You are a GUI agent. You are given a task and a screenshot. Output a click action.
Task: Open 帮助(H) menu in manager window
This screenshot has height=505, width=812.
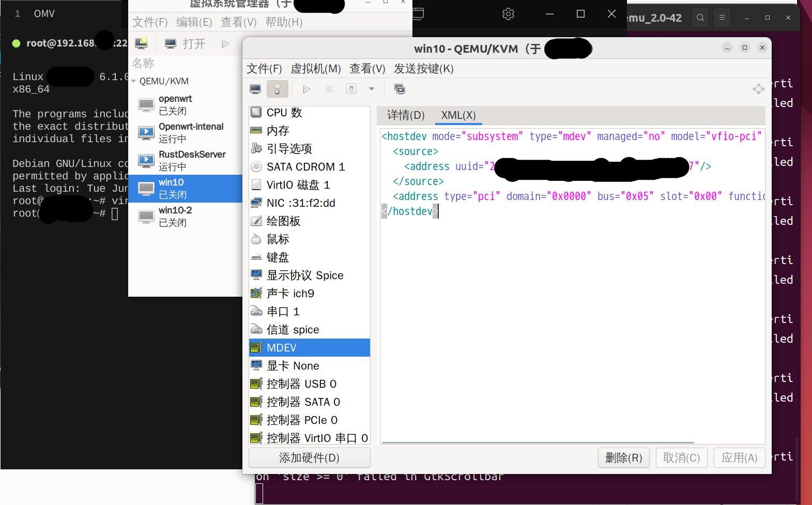coord(284,22)
